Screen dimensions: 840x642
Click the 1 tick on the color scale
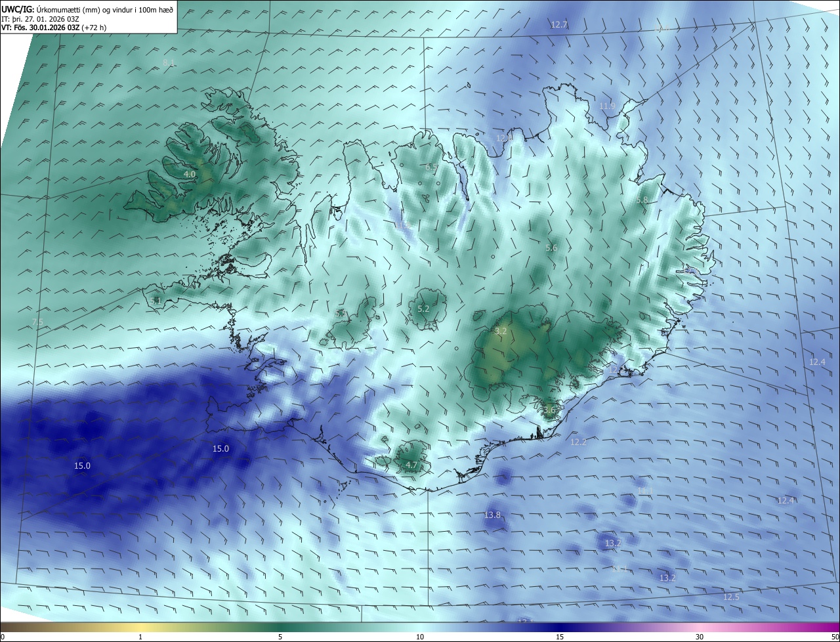(x=140, y=637)
